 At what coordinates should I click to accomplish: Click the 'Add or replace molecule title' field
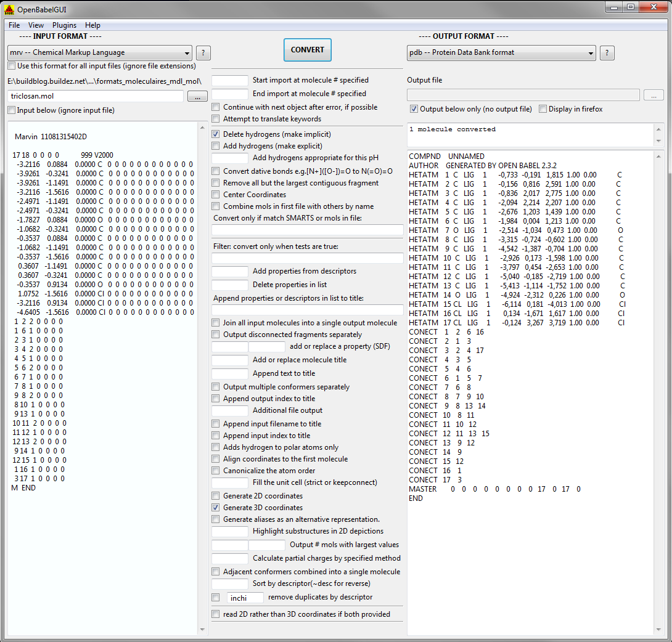pos(230,360)
